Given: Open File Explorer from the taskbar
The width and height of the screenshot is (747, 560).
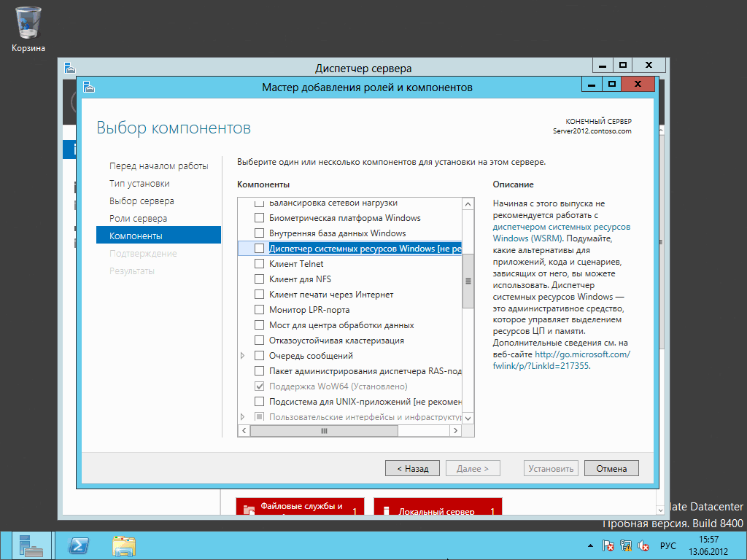Looking at the screenshot, I should pyautogui.click(x=124, y=545).
